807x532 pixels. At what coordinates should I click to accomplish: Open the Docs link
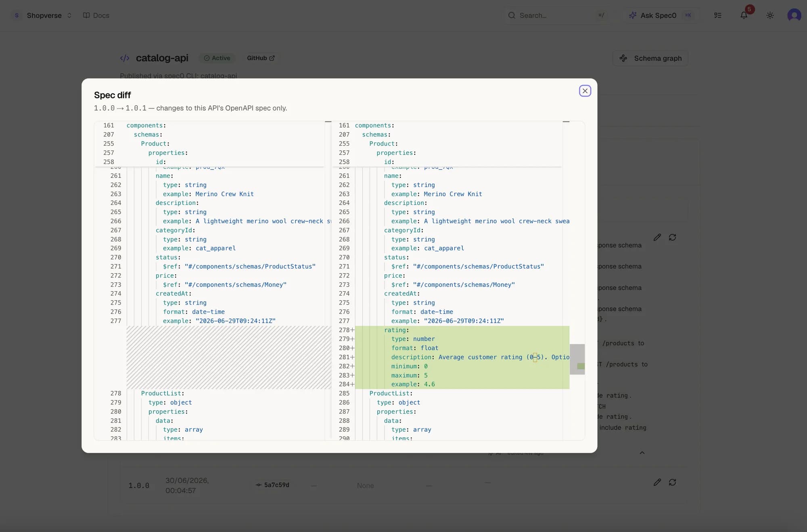(x=96, y=15)
